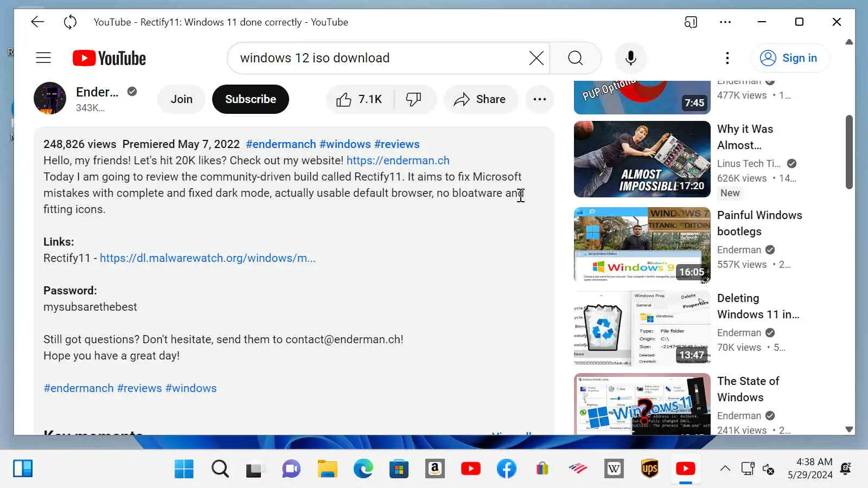
Task: Open #reviews hashtag at description bottom
Action: [139, 388]
